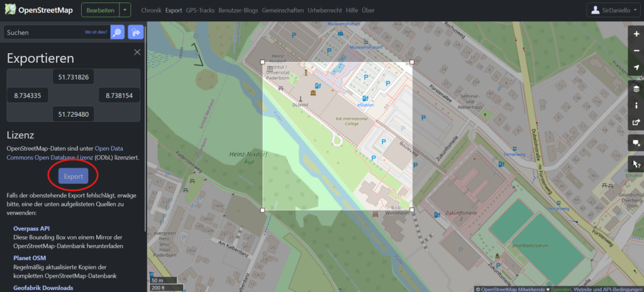This screenshot has height=292, width=644.
Task: Close the Exportieren sidebar panel
Action: tap(137, 53)
